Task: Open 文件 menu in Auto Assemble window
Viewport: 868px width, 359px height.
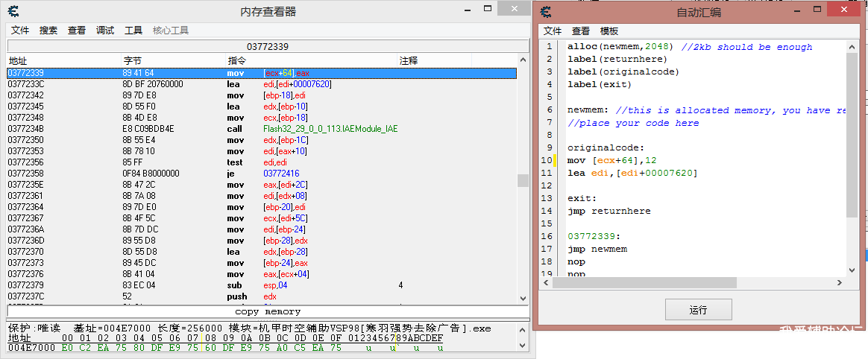Action: (553, 31)
